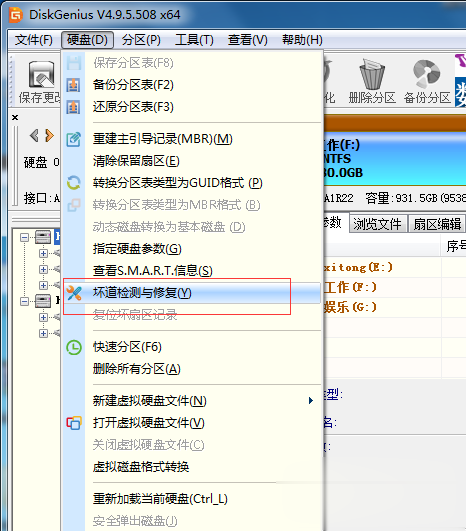
Task: Go to next disk with orange arrow
Action: 49,135
